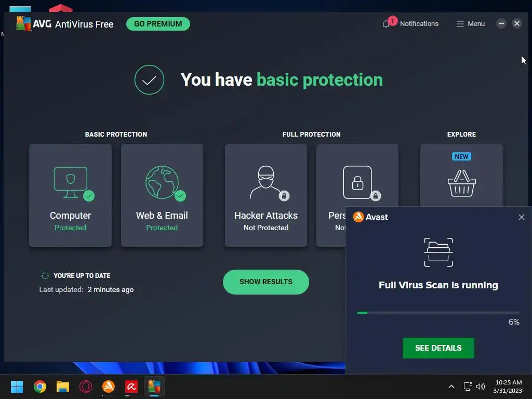Click the '2 minutes ago' update time
Image resolution: width=532 pixels, height=399 pixels.
tap(111, 290)
